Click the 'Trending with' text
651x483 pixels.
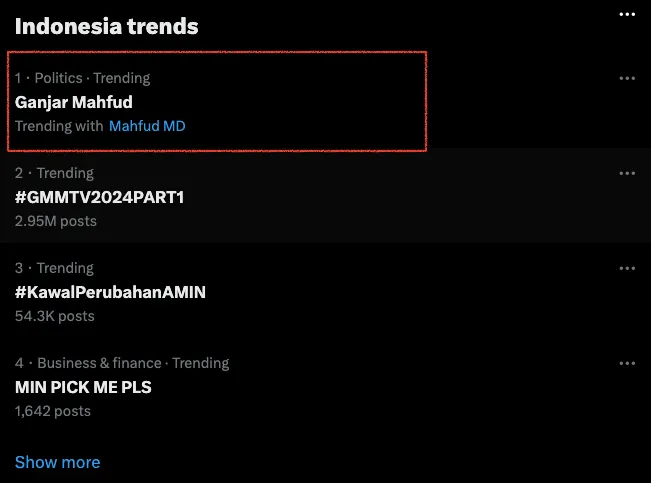pos(59,126)
